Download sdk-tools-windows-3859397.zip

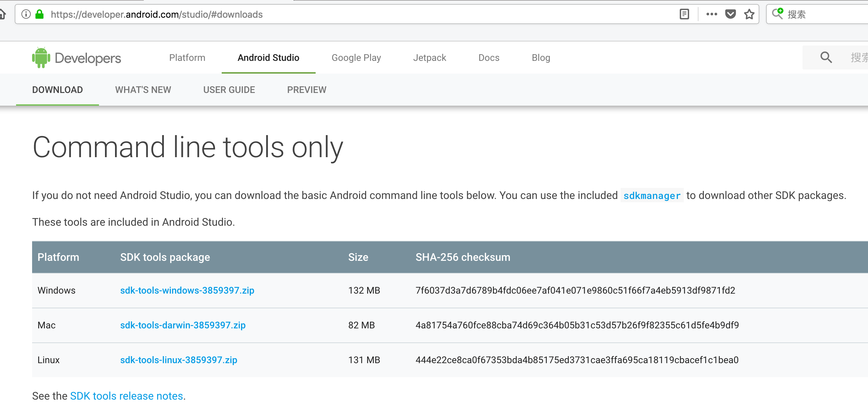coord(187,290)
